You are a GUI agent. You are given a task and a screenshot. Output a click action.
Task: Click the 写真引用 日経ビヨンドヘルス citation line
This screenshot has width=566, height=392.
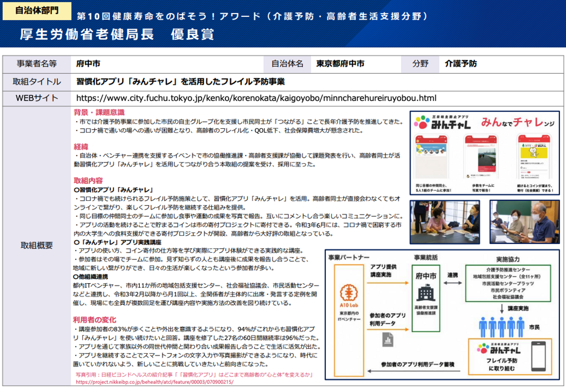tap(194, 375)
